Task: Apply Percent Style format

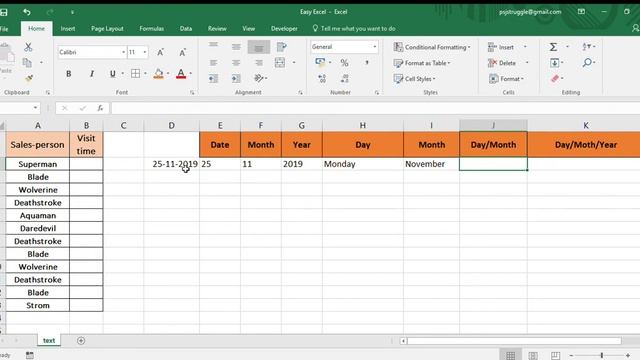Action: pos(344,63)
